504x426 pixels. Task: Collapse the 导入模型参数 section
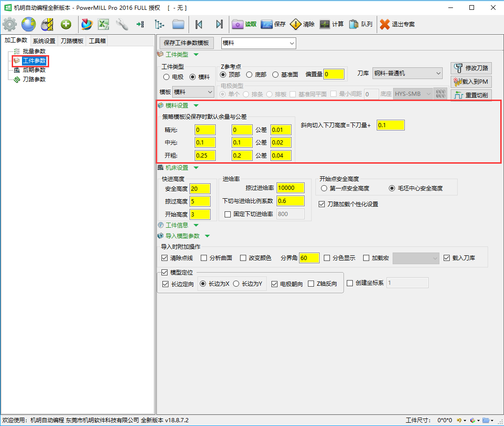point(207,236)
